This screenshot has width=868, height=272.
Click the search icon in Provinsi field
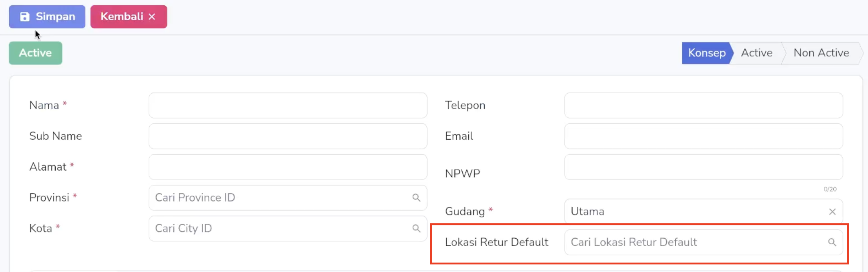416,198
